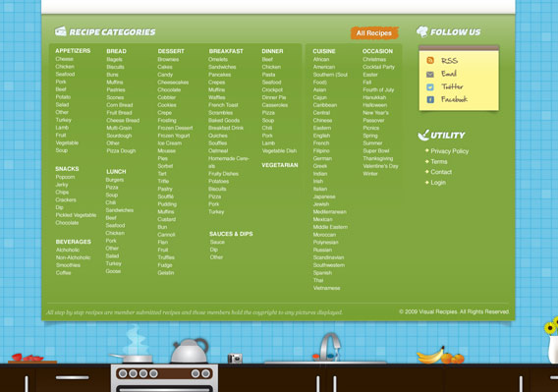Screen dimensions: 558x392
Task: Open Frozen Yogurt under Dessert
Action: coord(174,136)
